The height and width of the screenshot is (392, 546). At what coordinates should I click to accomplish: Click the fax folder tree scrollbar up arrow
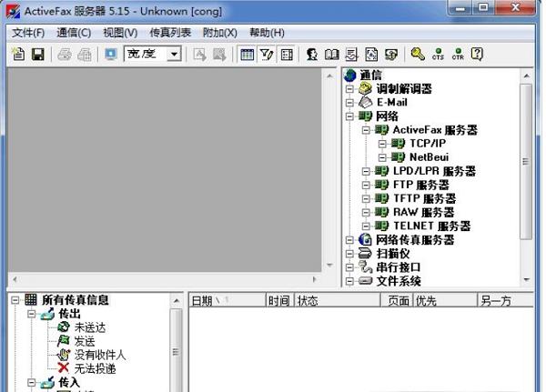(177, 301)
